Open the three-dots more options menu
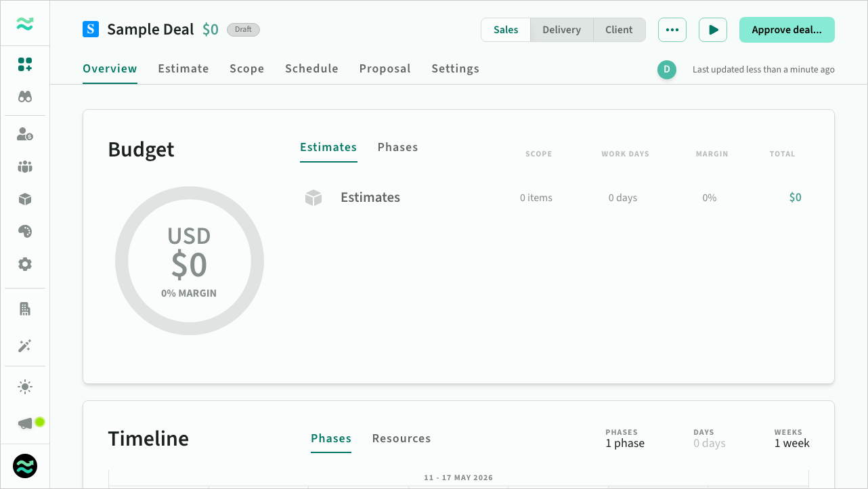Screen dimensions: 868x489 coord(672,30)
